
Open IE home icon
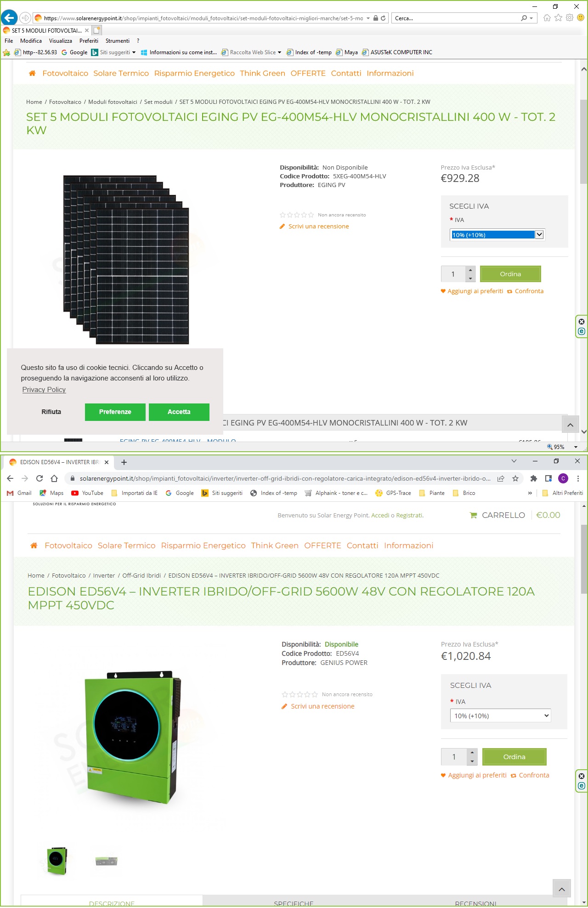click(x=547, y=18)
